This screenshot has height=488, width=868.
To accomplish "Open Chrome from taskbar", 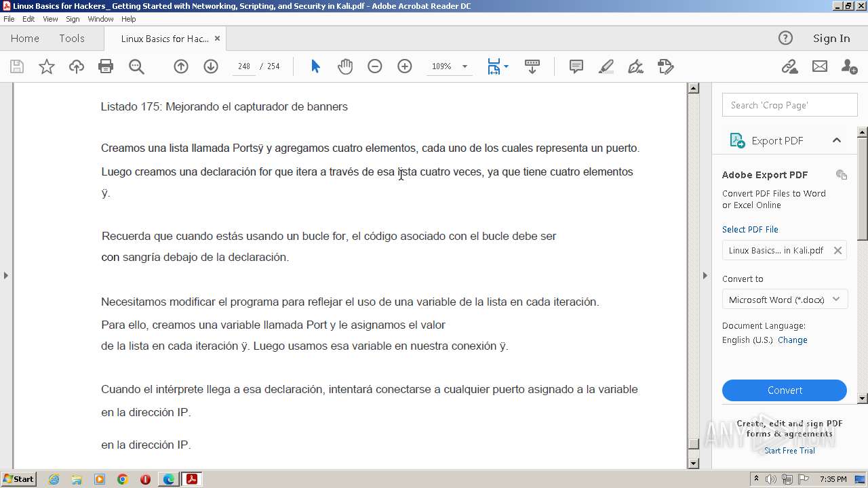I will tap(123, 479).
